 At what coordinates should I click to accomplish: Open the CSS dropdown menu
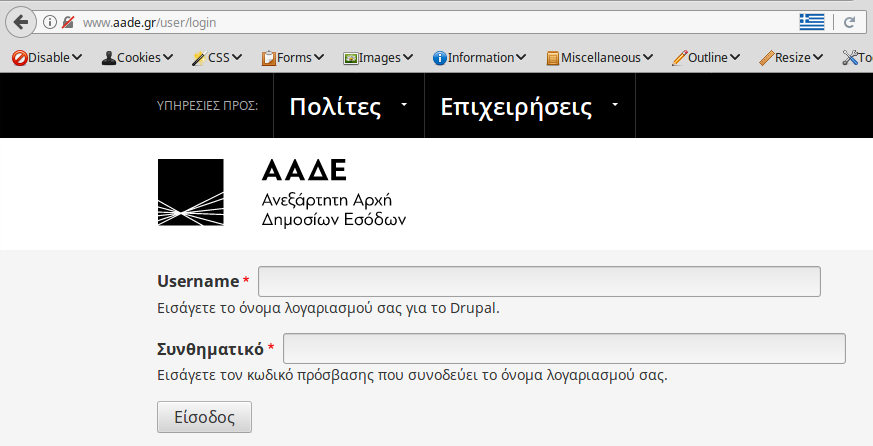pos(237,57)
